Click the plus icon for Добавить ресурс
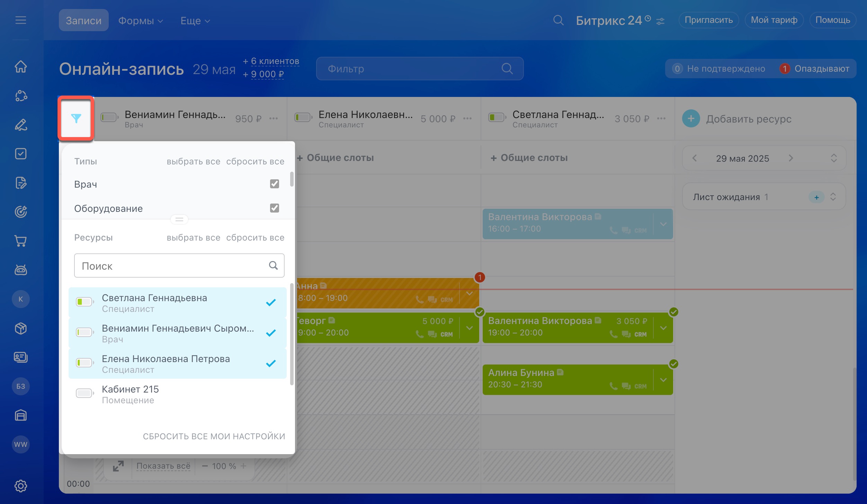The height and width of the screenshot is (504, 867). [691, 119]
